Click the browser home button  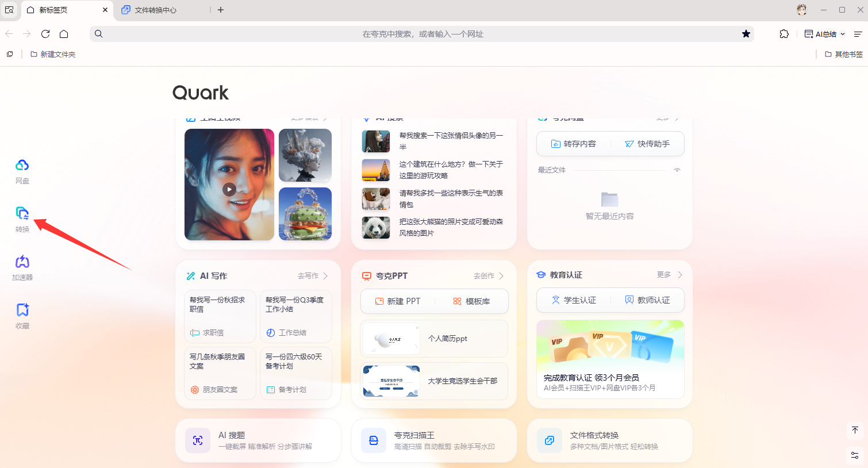click(64, 34)
